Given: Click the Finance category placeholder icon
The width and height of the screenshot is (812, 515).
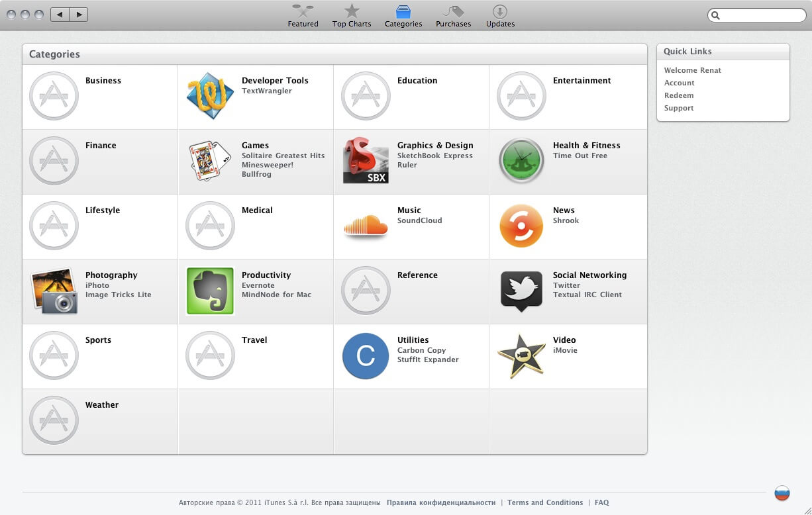Looking at the screenshot, I should point(54,161).
